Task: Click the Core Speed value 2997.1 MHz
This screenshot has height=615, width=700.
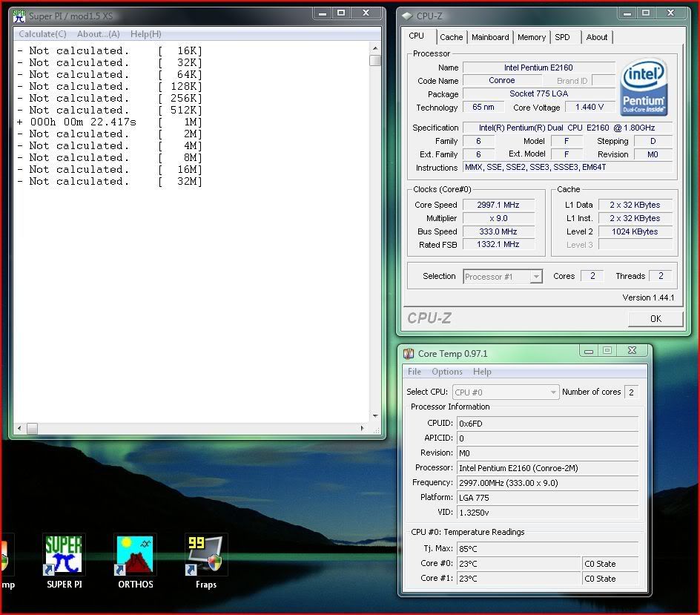Action: [498, 205]
